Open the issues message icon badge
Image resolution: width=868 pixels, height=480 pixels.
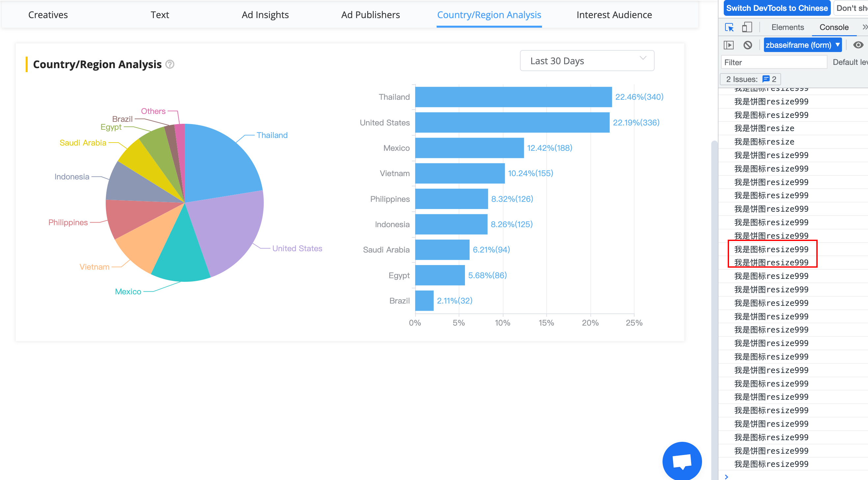point(766,79)
